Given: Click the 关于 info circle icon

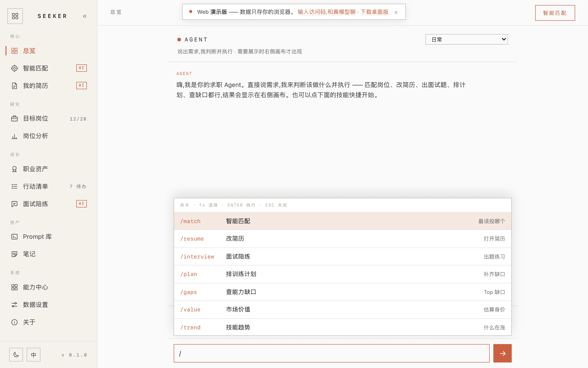Looking at the screenshot, I should [x=14, y=322].
